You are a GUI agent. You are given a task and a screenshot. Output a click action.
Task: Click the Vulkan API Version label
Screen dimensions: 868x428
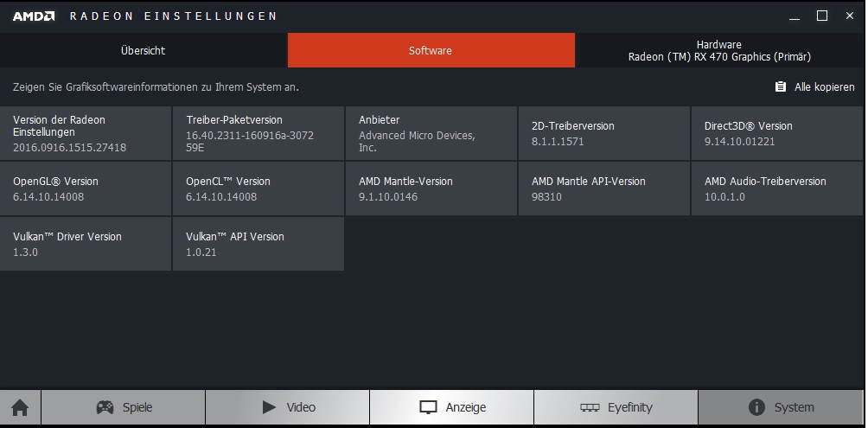[x=234, y=237]
